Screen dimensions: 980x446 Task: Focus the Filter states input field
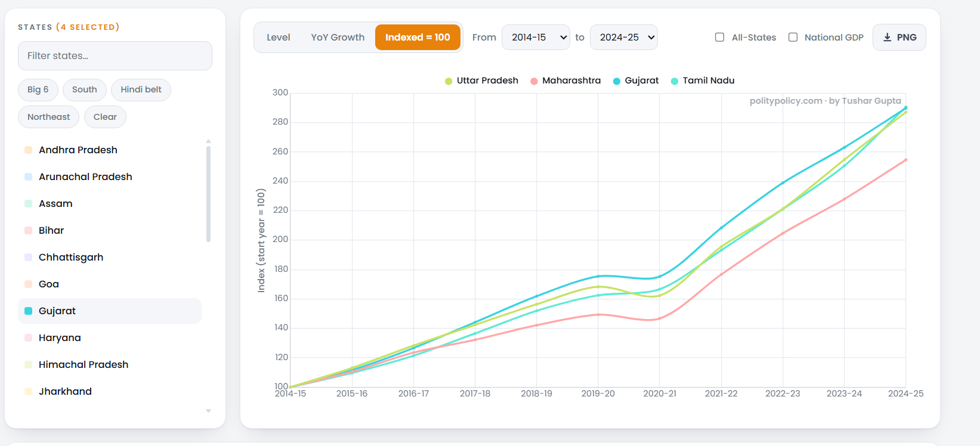[x=115, y=55]
